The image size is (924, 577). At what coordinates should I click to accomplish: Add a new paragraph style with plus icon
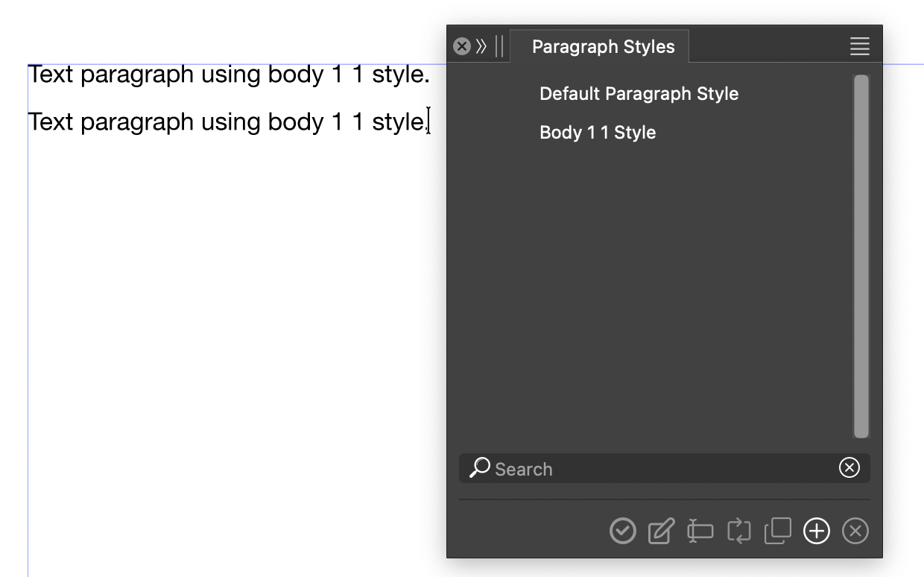pos(817,532)
